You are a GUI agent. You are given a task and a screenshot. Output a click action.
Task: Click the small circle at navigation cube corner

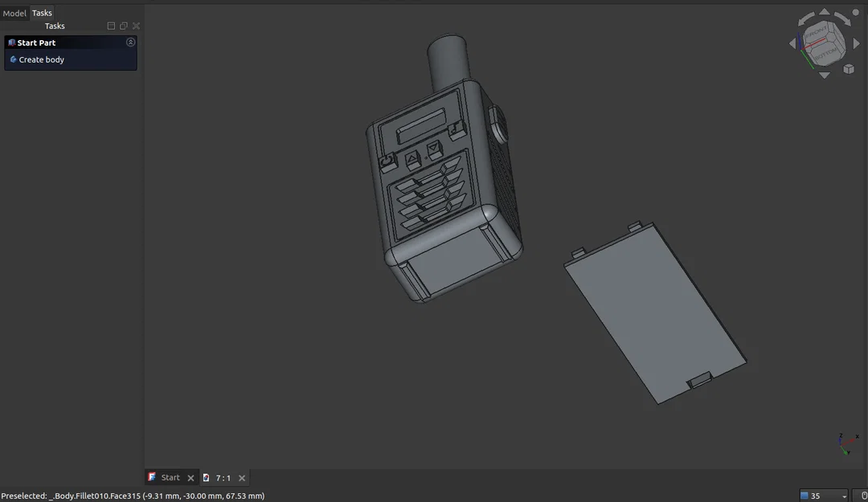pyautogui.click(x=856, y=12)
